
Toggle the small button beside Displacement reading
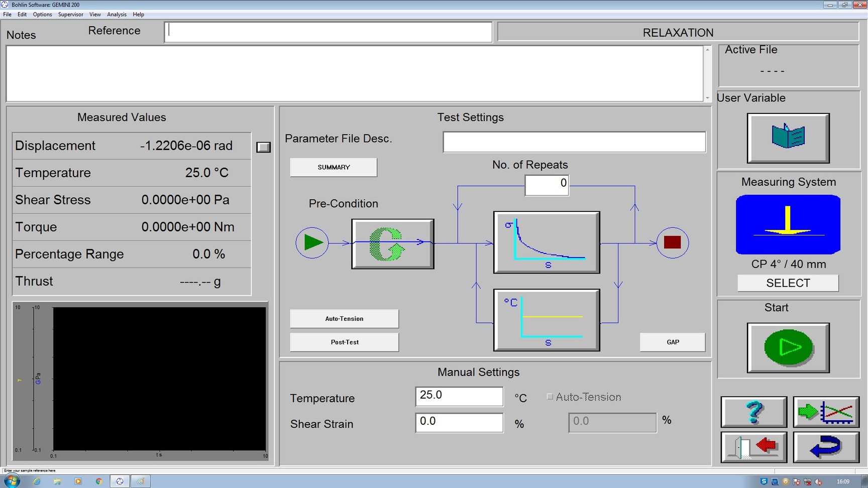tap(263, 147)
